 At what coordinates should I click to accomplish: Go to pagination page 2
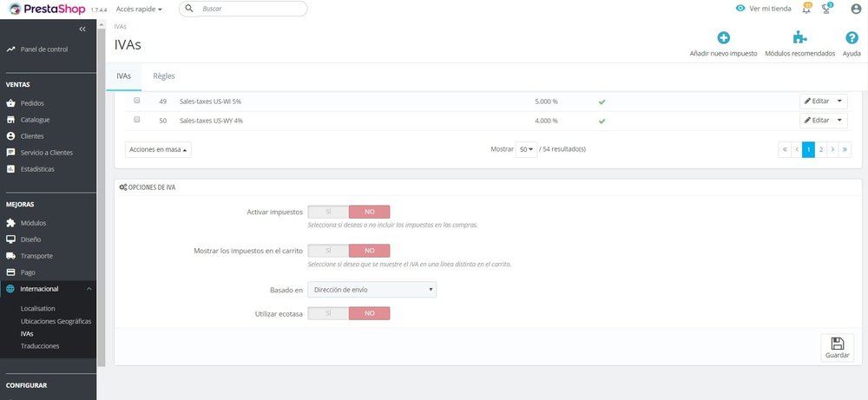[x=821, y=150]
